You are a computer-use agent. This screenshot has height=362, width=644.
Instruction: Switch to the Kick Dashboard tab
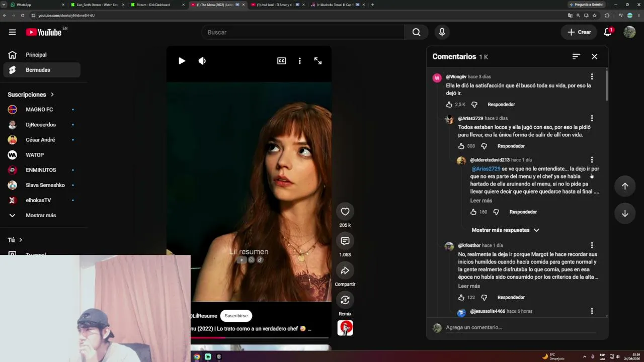click(156, 5)
